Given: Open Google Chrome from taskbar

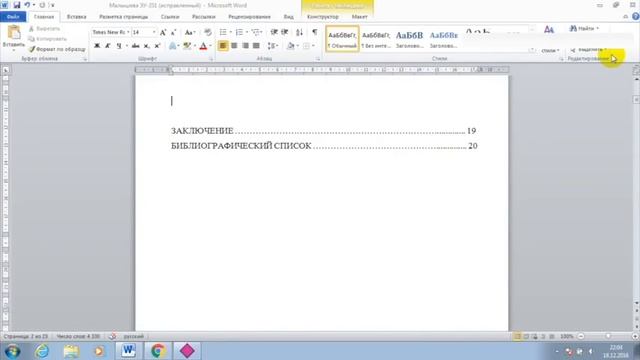Looking at the screenshot, I should 158,351.
